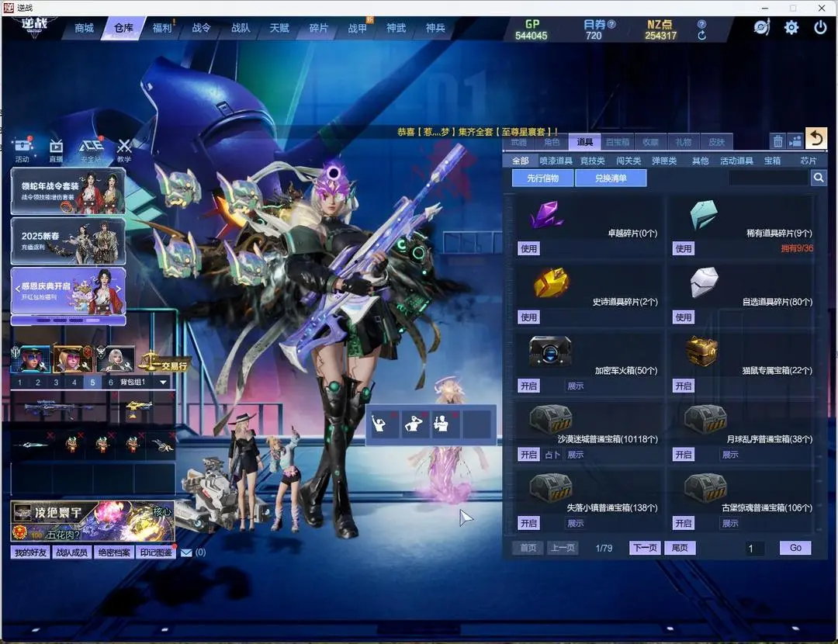Click the 先行信物 button
The height and width of the screenshot is (644, 838).
(542, 178)
